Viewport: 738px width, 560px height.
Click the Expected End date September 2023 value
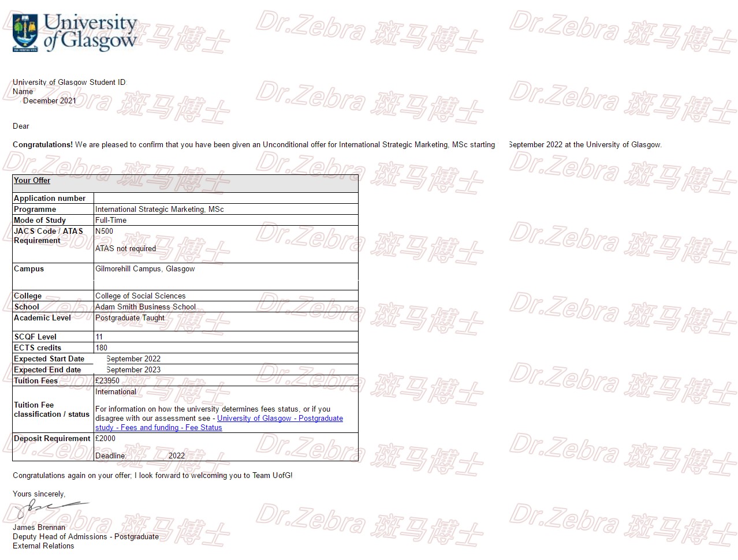pyautogui.click(x=133, y=370)
